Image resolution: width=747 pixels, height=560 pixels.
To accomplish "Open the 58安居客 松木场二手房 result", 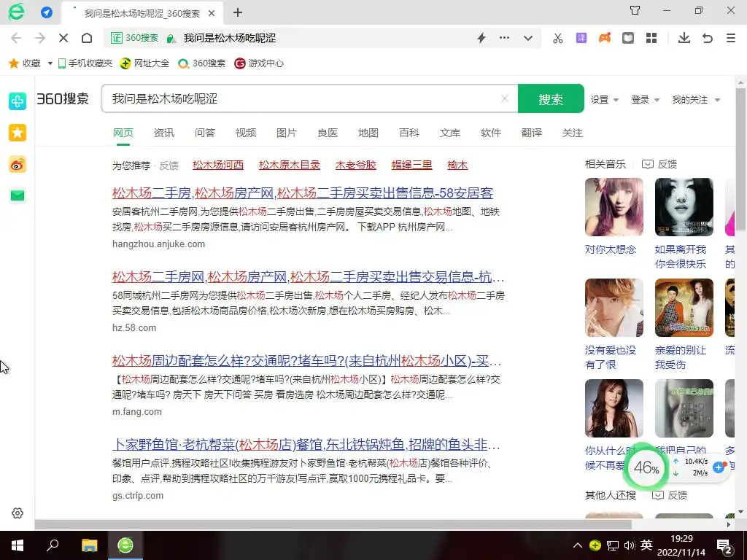I will coord(303,192).
